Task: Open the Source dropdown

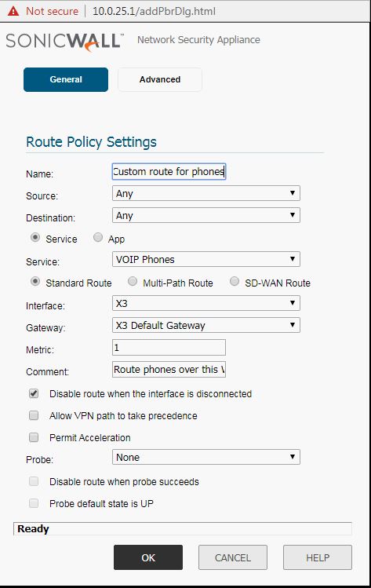Action: pos(206,193)
